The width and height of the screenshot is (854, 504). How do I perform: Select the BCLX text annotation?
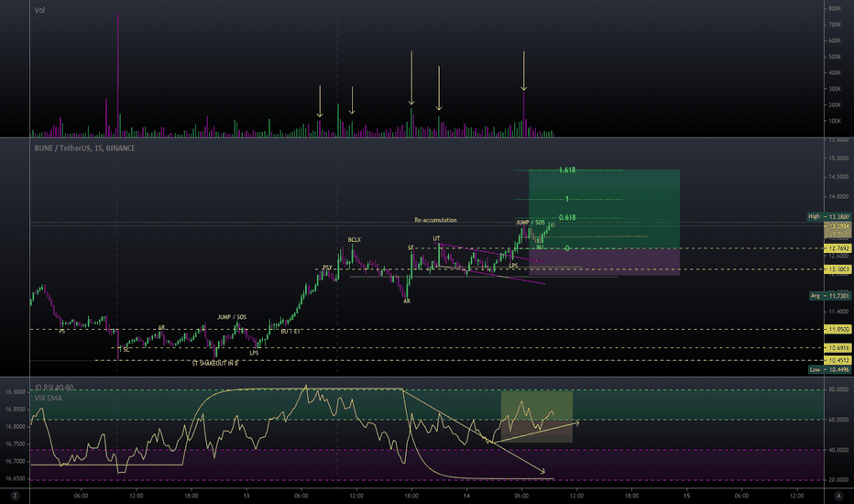click(x=354, y=240)
